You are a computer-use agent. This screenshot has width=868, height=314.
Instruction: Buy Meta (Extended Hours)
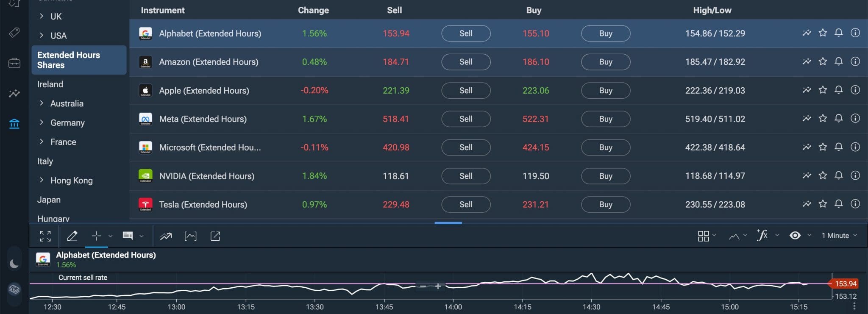606,119
